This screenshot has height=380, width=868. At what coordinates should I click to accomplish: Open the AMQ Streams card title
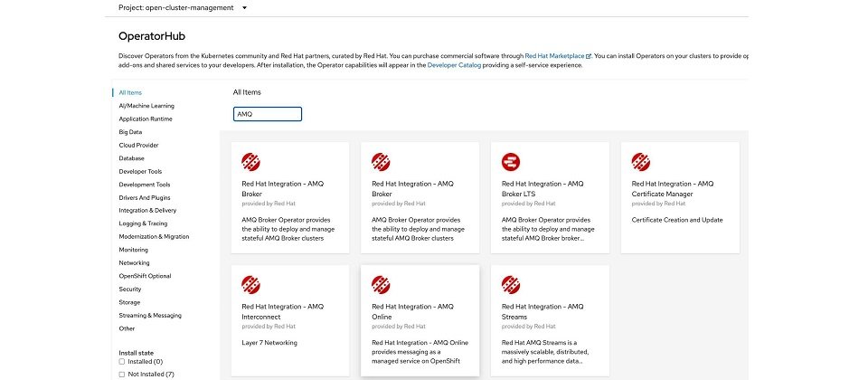coord(542,312)
